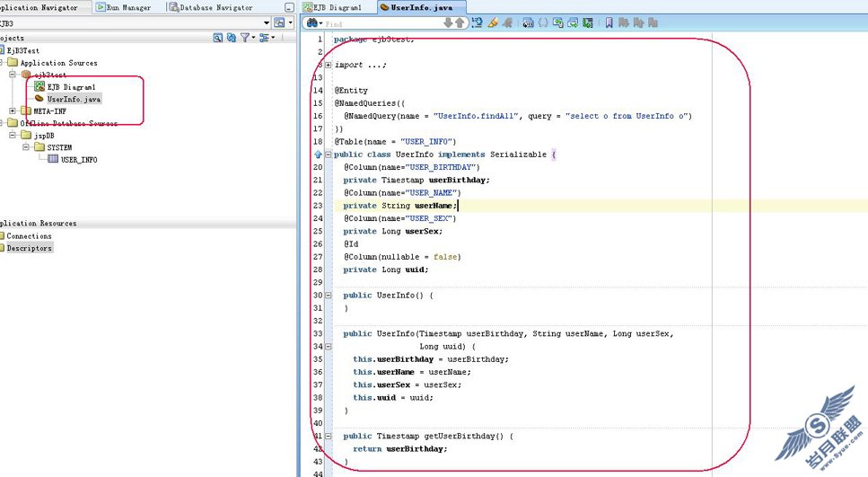Open the Run Manager tab
868x477 pixels.
[124, 7]
